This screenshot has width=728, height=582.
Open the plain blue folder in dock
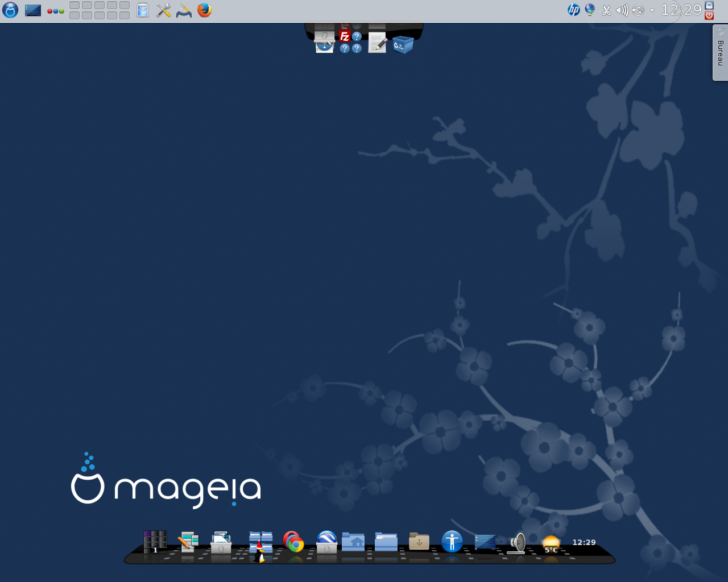pyautogui.click(x=386, y=542)
